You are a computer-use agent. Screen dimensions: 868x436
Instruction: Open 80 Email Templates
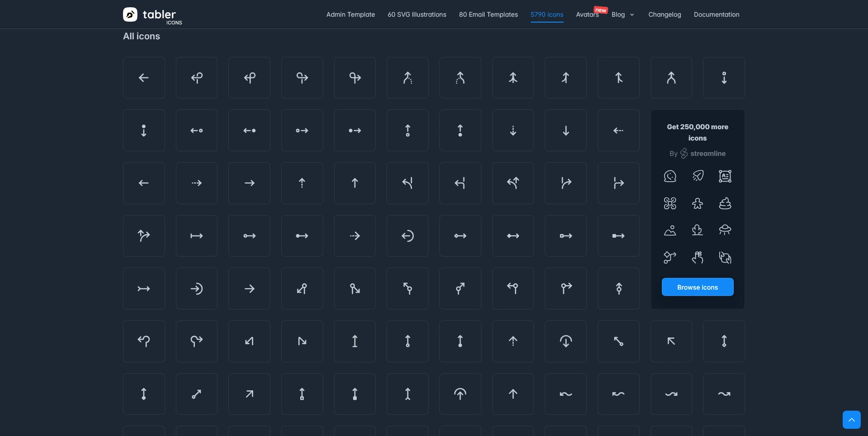click(x=488, y=14)
